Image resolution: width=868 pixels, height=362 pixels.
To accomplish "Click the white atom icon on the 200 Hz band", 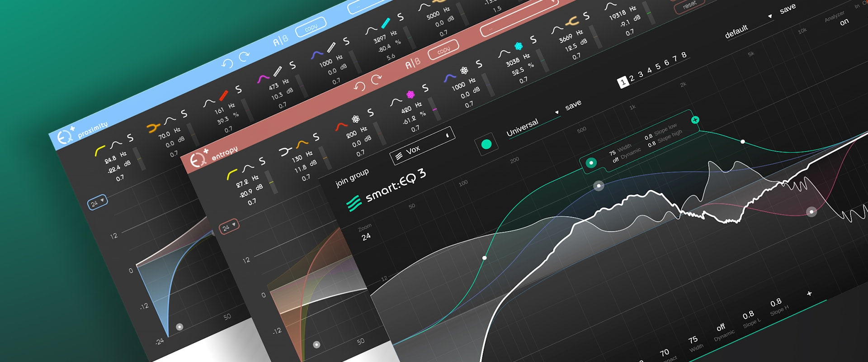I will coord(356,119).
